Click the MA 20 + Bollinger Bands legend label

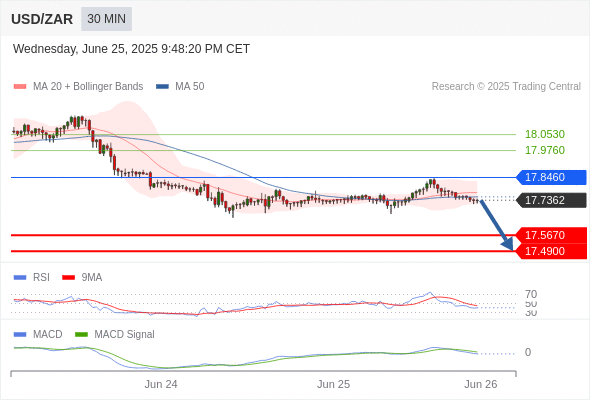(88, 87)
